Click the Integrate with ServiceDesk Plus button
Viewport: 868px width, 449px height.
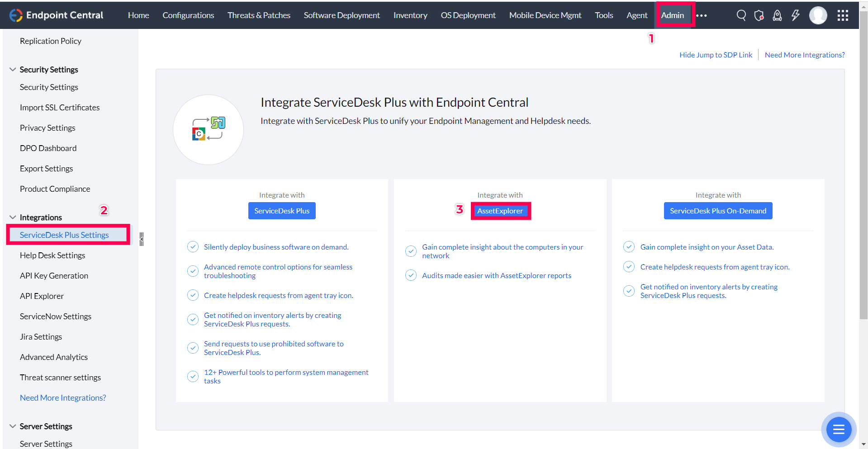[x=281, y=211]
